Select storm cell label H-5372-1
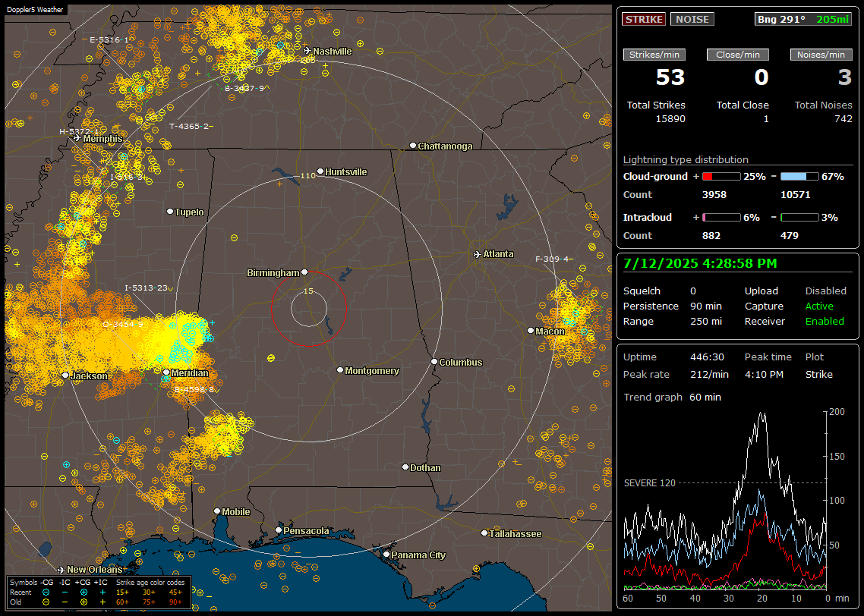Screen dimensions: 864x616 [80, 131]
